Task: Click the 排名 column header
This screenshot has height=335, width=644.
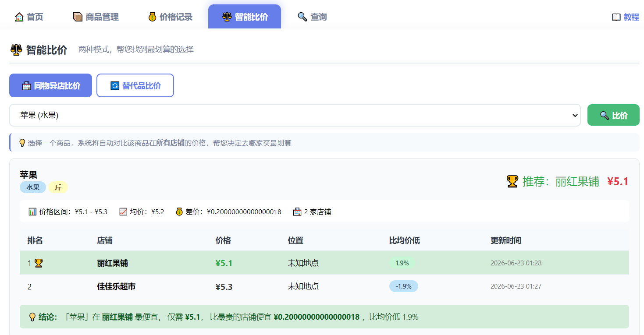Action: [x=35, y=240]
